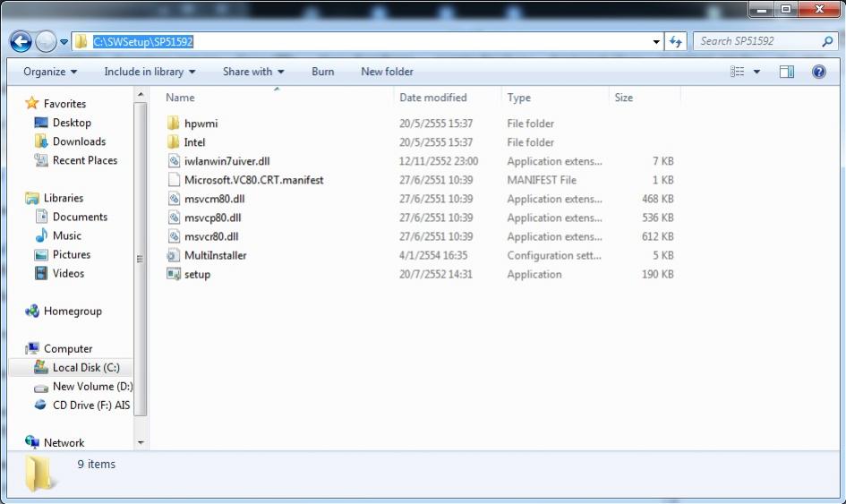Open the Documents library
The height and width of the screenshot is (504, 846).
(80, 217)
